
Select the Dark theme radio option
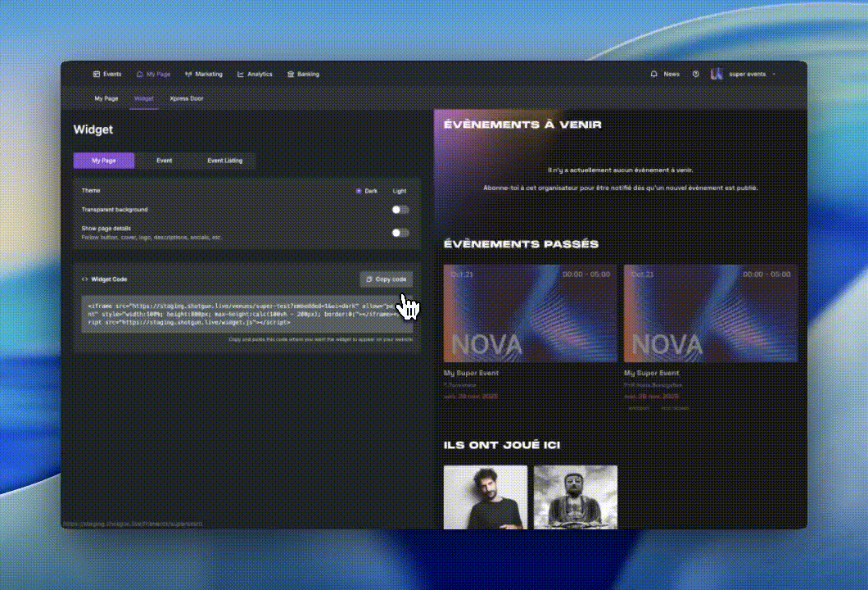tap(367, 191)
